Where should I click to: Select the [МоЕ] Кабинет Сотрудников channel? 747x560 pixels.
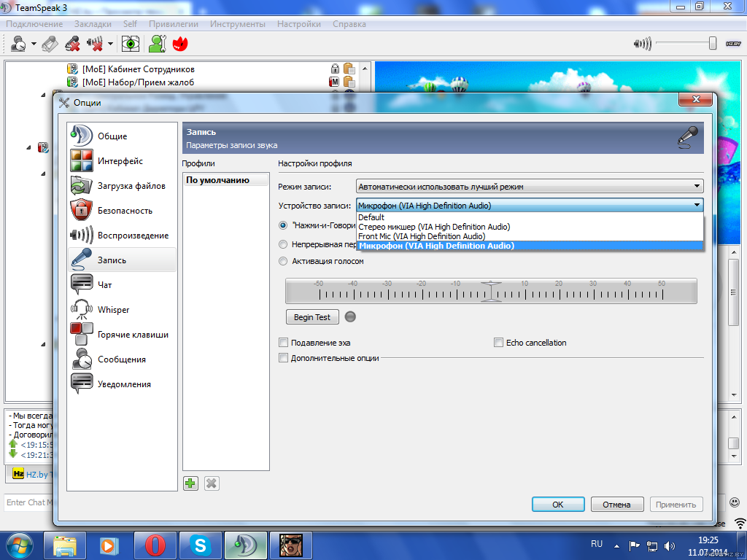point(138,69)
